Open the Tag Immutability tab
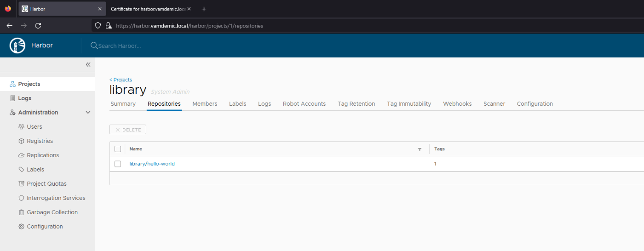644x251 pixels. click(409, 104)
